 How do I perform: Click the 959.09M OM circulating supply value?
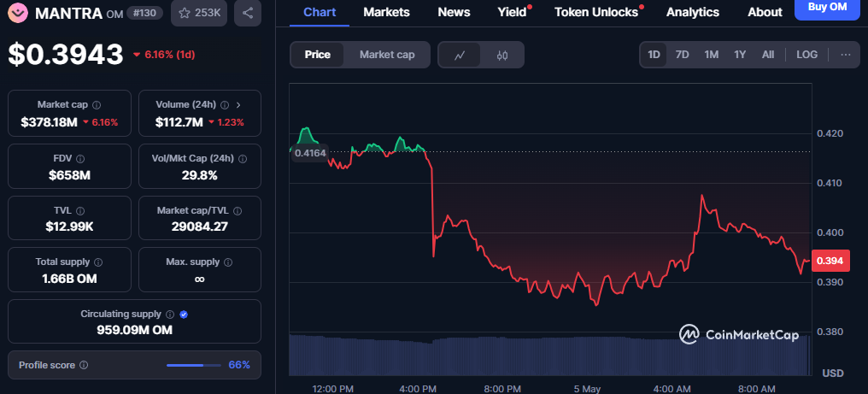(134, 330)
